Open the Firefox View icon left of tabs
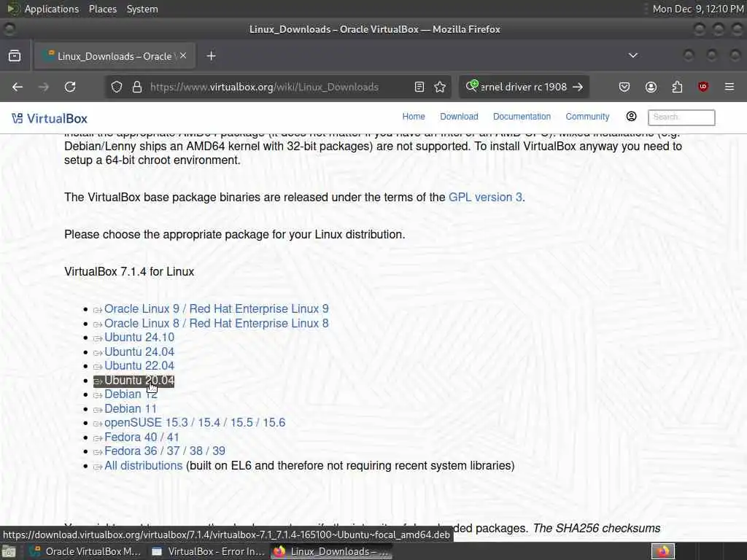Screen dimensions: 747x560 pos(15,55)
